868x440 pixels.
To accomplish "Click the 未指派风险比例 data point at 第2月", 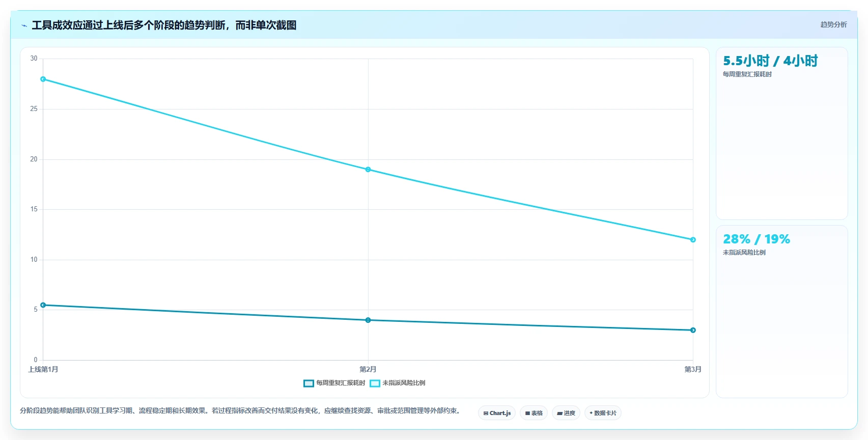I will (x=368, y=170).
